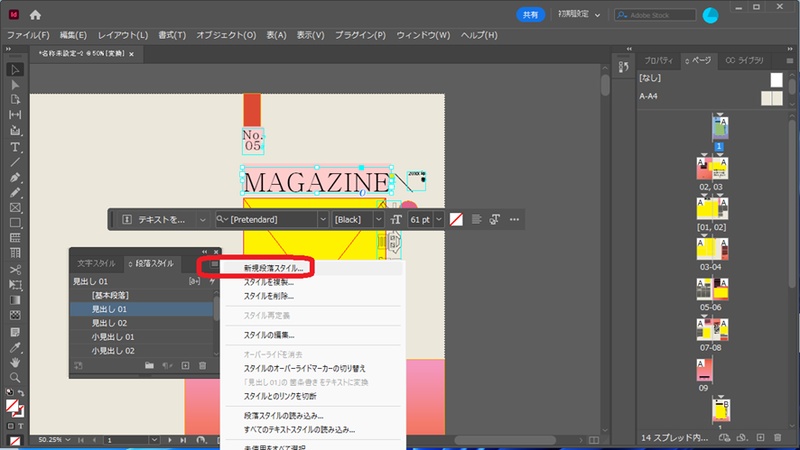Select the Line tool

15,162
